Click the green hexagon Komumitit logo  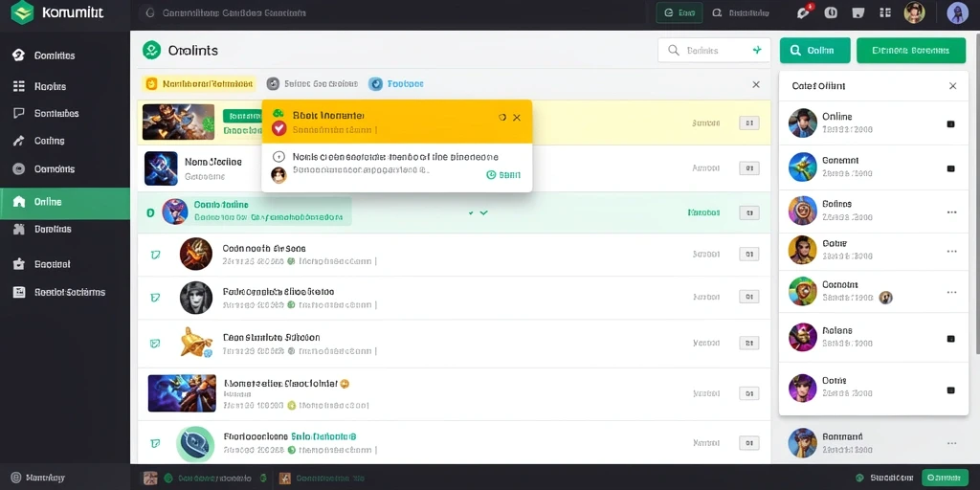coord(23,12)
